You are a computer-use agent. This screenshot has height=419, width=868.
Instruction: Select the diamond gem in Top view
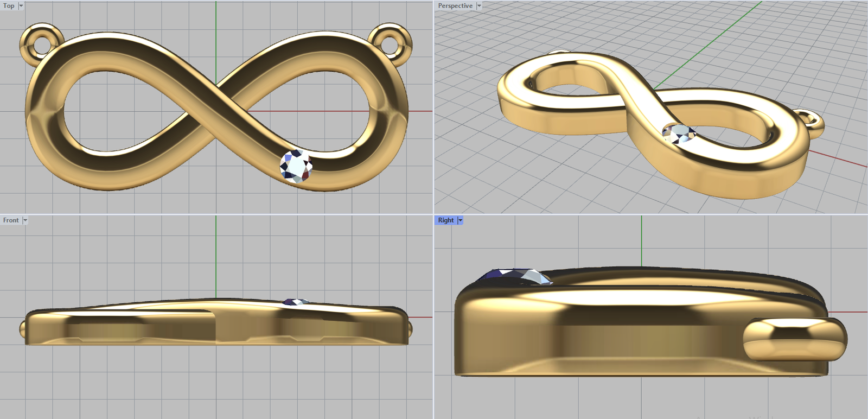click(x=296, y=166)
